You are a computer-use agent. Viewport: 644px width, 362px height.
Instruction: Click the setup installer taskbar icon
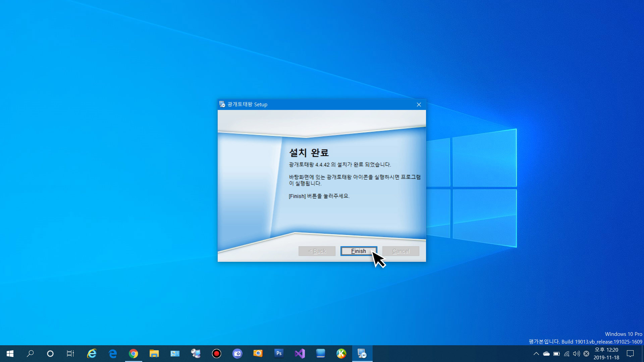362,354
